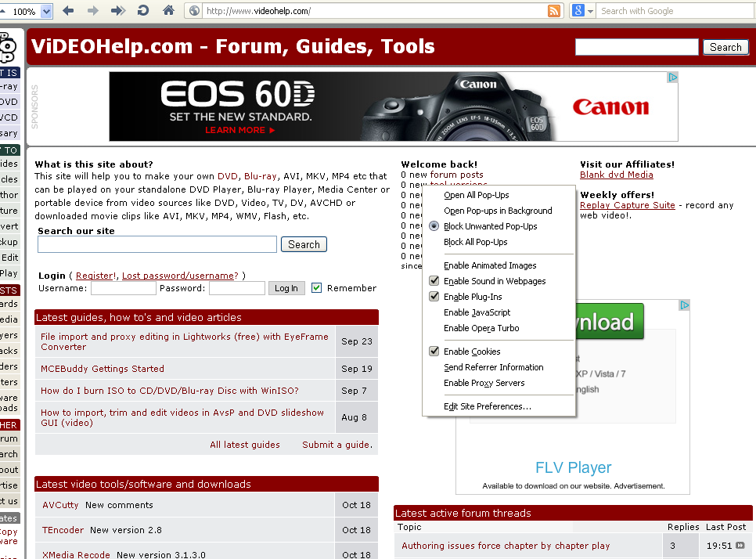
Task: Open the zoom level 100% dropdown
Action: pyautogui.click(x=46, y=11)
